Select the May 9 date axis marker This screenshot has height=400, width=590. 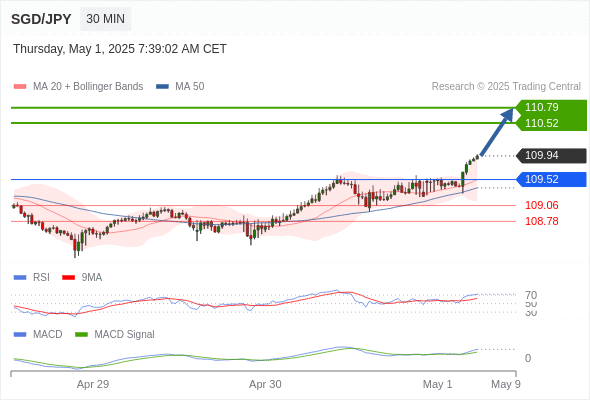click(x=506, y=384)
